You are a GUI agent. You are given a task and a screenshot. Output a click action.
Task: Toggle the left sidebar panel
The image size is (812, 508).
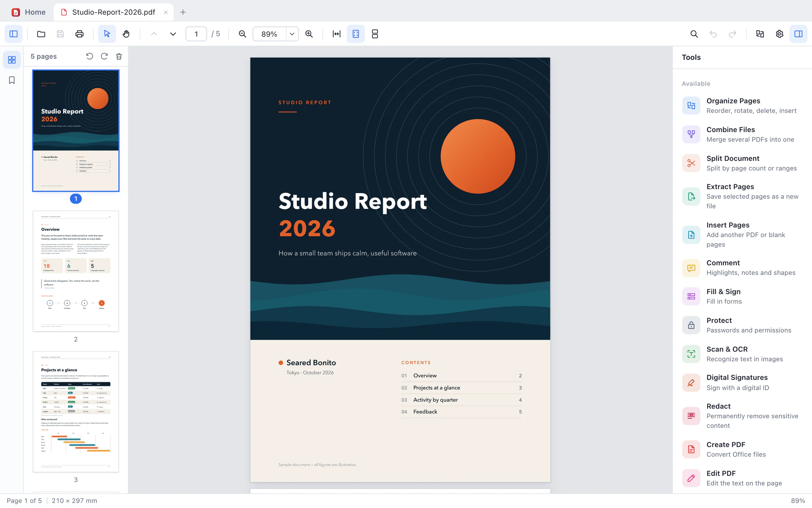pyautogui.click(x=14, y=34)
